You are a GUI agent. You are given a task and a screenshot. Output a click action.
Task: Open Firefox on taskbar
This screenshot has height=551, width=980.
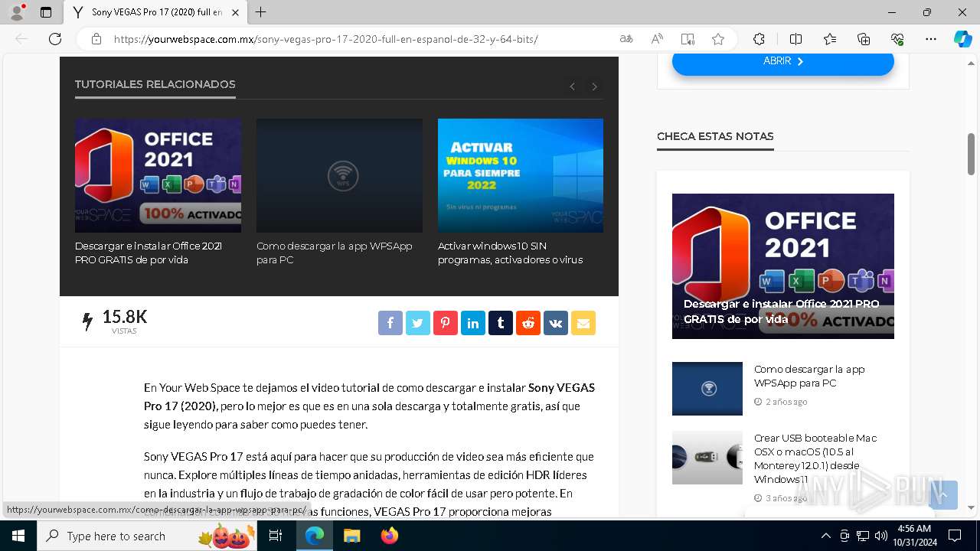click(x=389, y=536)
